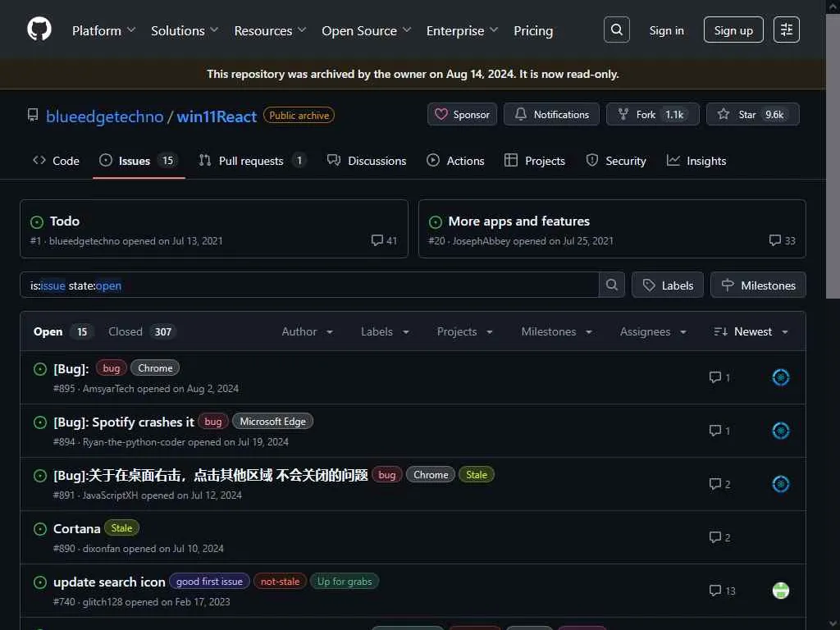Open comments of Spotify crashes issue
840x630 pixels.
[x=719, y=431]
